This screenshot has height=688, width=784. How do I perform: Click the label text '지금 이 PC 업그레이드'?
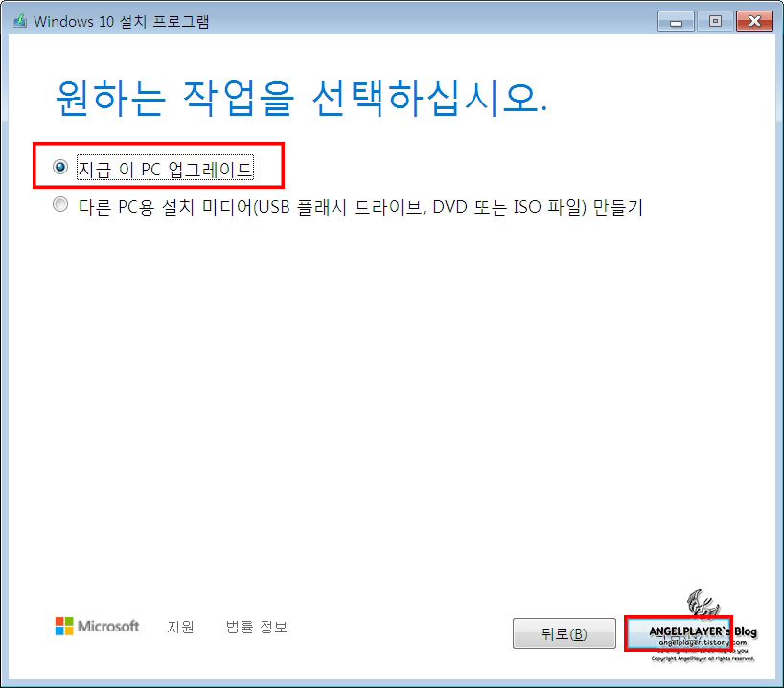pyautogui.click(x=165, y=169)
